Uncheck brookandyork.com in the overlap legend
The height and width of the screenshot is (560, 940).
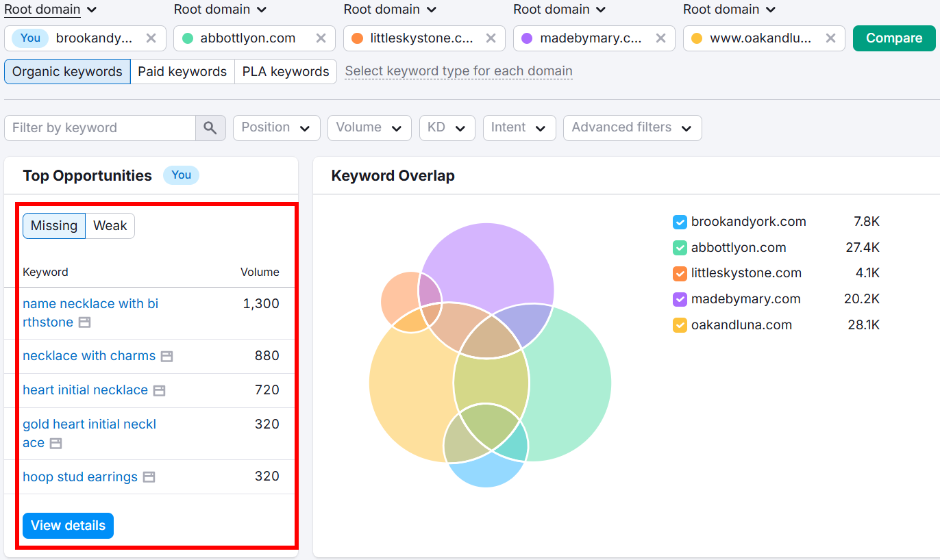point(680,222)
